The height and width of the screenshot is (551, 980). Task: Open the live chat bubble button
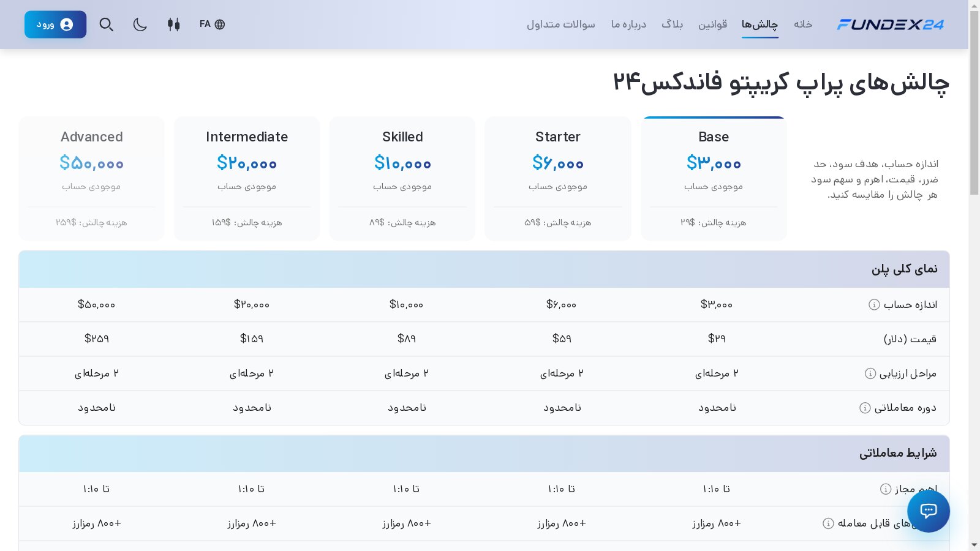click(x=929, y=511)
